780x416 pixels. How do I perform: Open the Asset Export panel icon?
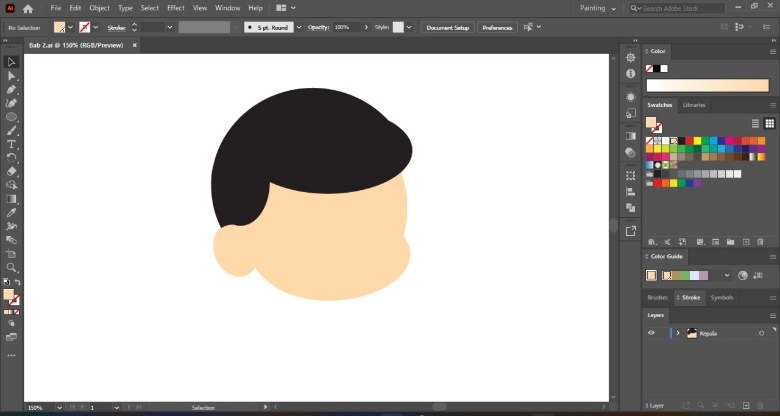coord(631,231)
